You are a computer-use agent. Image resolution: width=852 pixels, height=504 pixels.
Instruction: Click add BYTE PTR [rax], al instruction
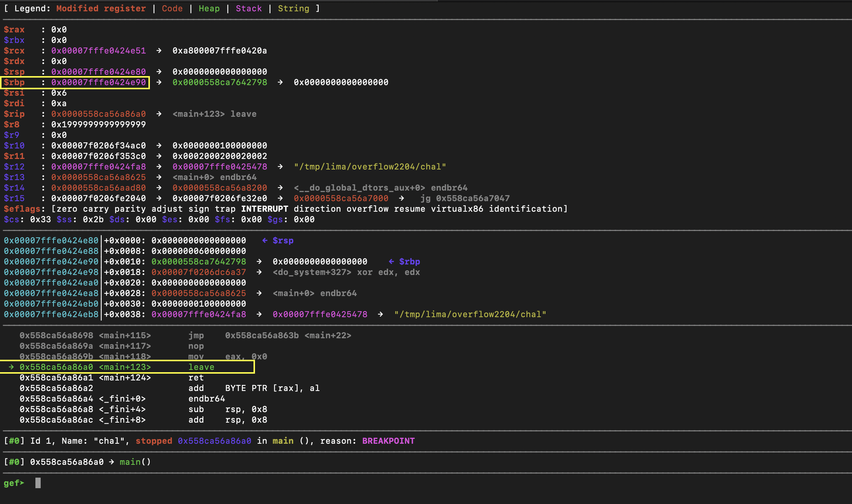[170, 388]
